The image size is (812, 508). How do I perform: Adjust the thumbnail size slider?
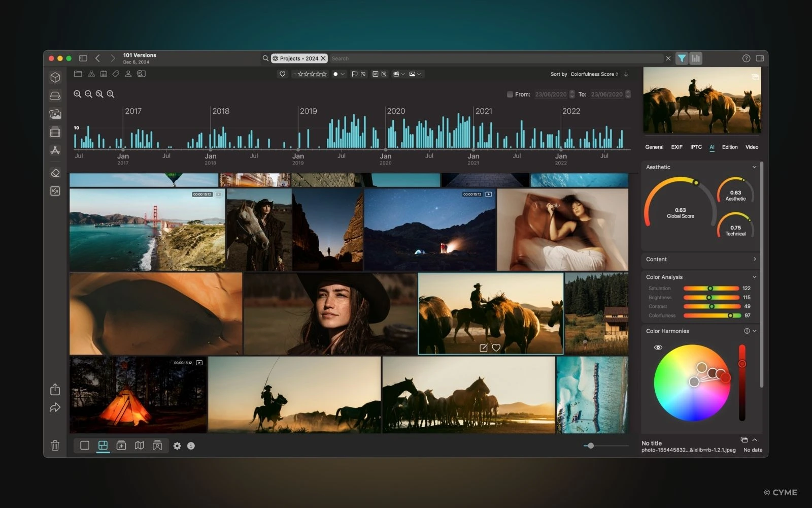pos(590,446)
